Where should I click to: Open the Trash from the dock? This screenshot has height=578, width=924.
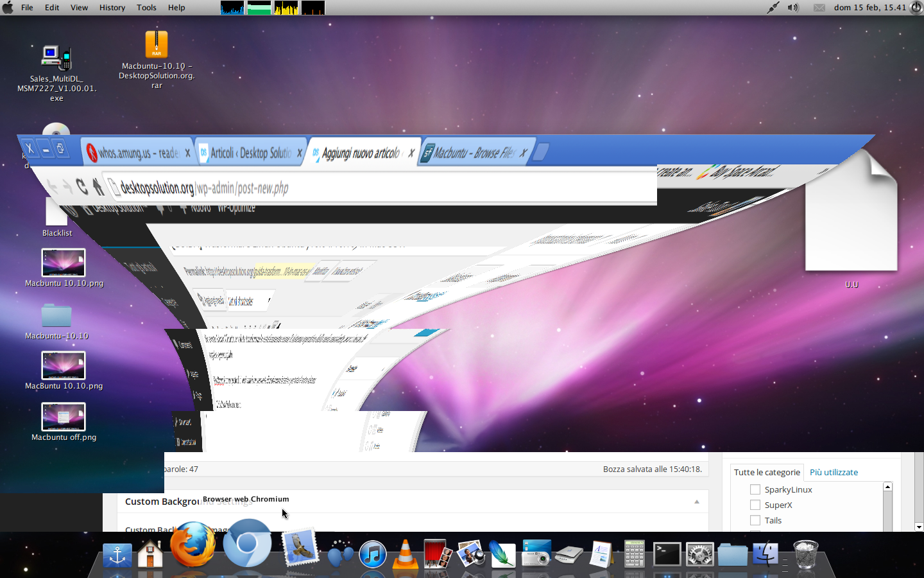pos(805,552)
